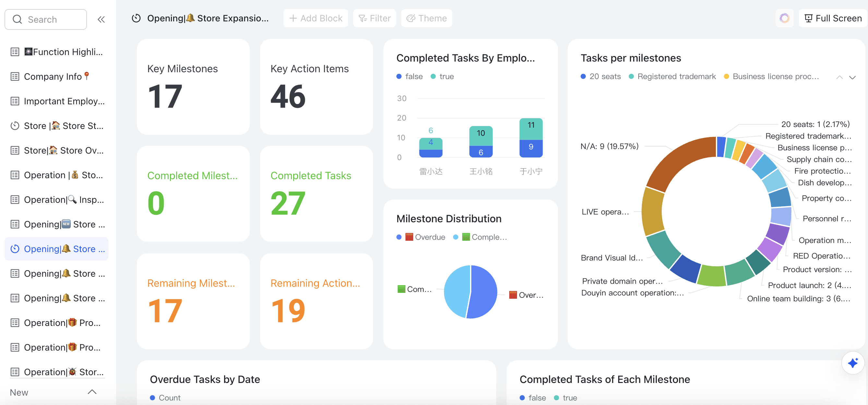The width and height of the screenshot is (868, 405).
Task: Collapse the New section chevron in sidebar
Action: coord(92,392)
